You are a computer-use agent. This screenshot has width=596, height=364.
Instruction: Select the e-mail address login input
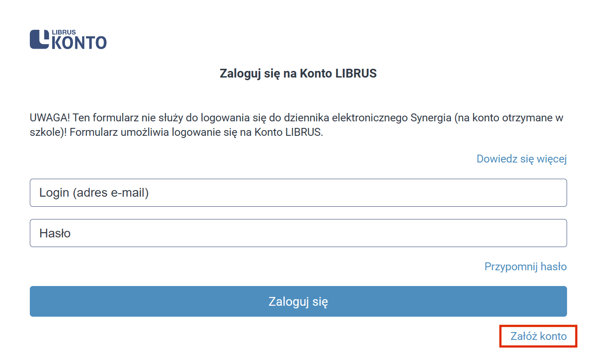298,193
